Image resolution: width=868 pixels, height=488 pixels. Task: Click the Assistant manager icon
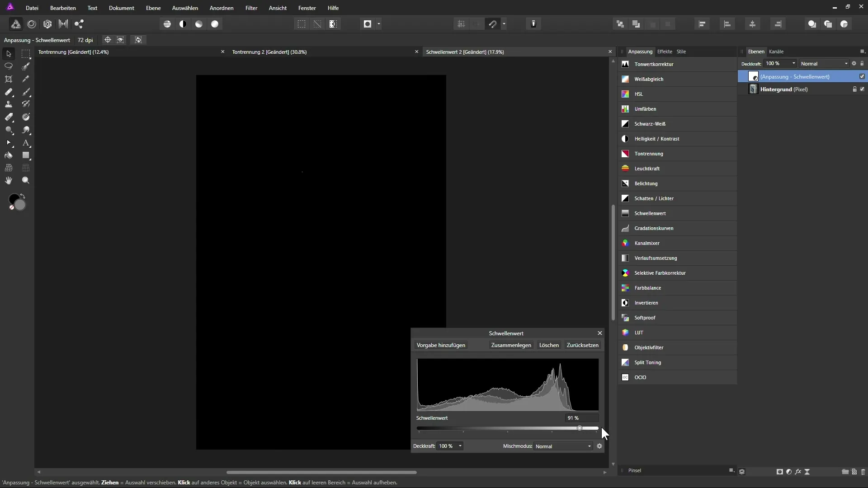tap(533, 24)
